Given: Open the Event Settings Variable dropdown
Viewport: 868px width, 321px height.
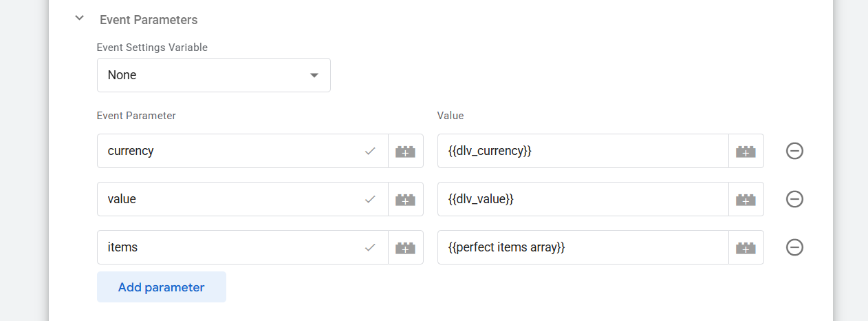Looking at the screenshot, I should [213, 75].
